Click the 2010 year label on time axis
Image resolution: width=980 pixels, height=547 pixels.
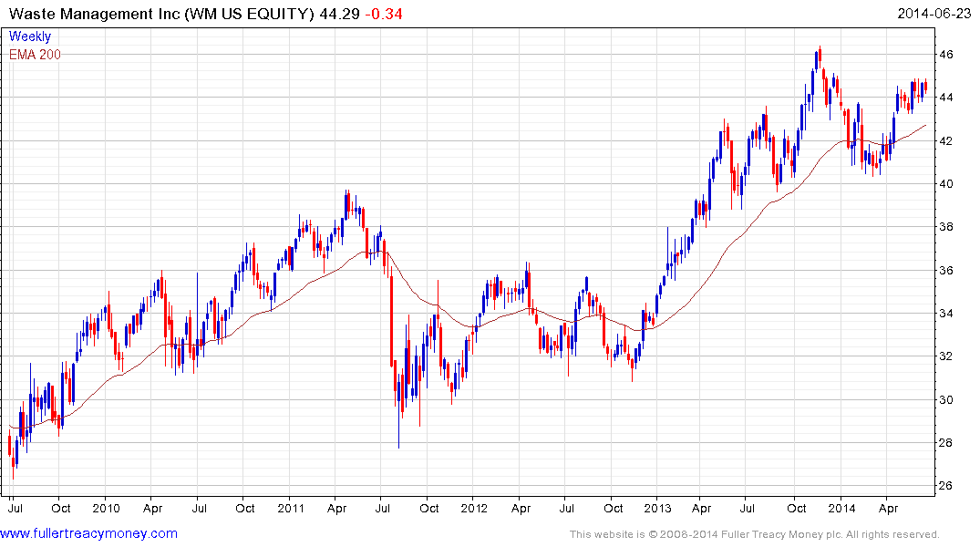106,508
